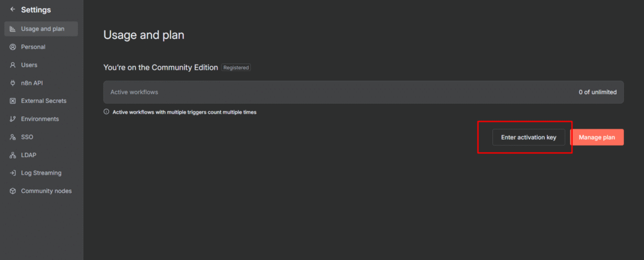Click the Personal user circle icon

[x=13, y=47]
